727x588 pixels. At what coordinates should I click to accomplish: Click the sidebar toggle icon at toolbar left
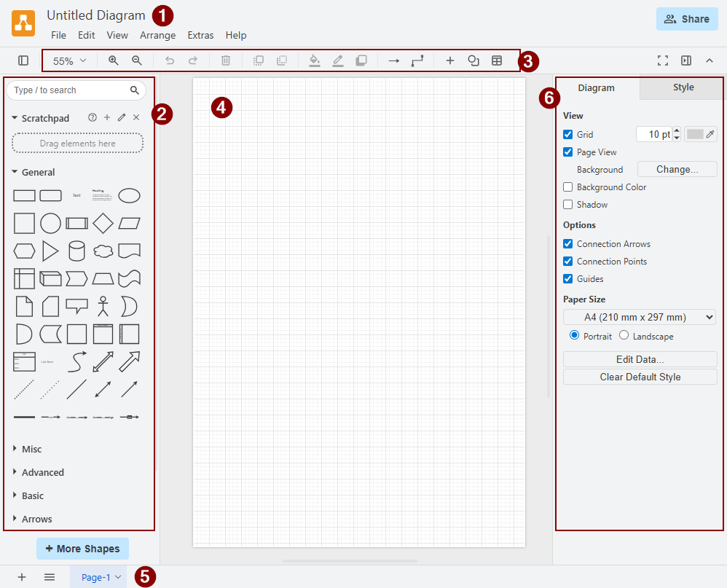pyautogui.click(x=23, y=60)
